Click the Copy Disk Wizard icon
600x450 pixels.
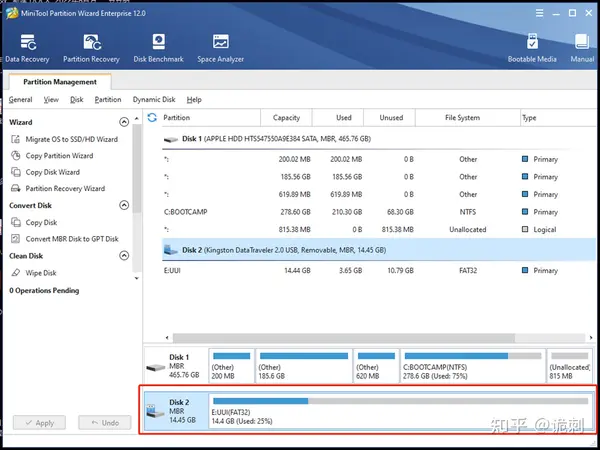16,172
